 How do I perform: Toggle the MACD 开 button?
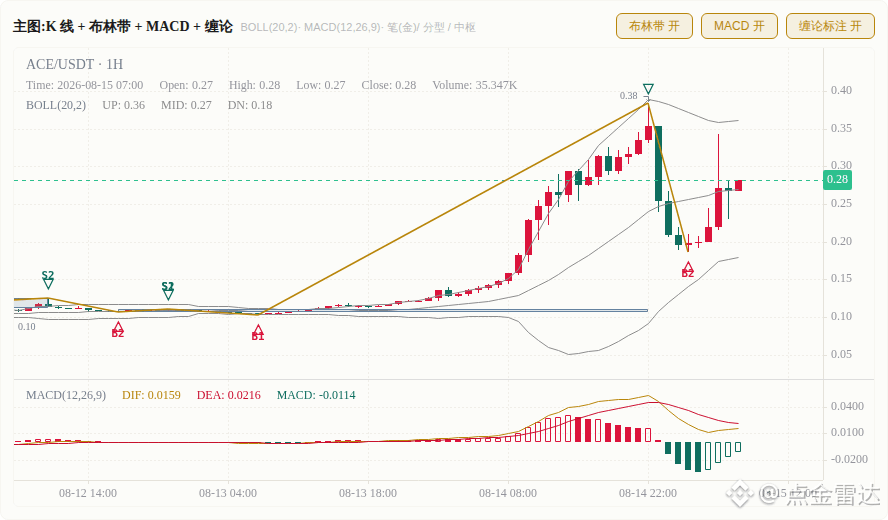click(739, 26)
